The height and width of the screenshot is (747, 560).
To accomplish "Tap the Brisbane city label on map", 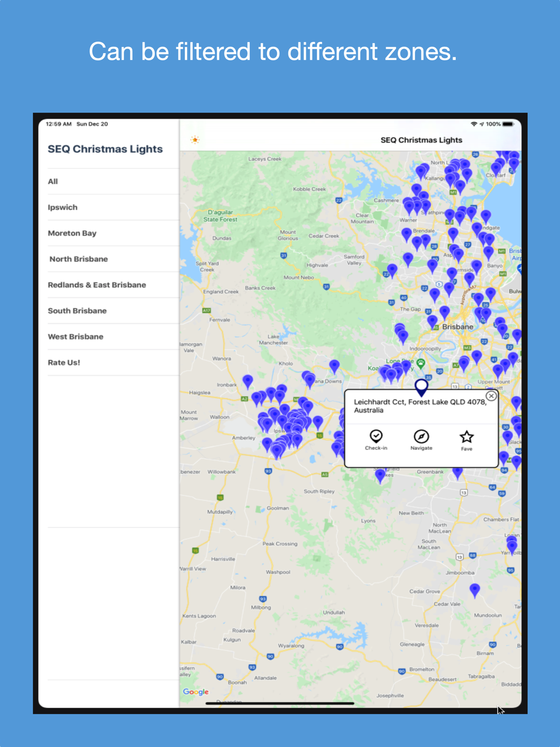I will pyautogui.click(x=458, y=327).
